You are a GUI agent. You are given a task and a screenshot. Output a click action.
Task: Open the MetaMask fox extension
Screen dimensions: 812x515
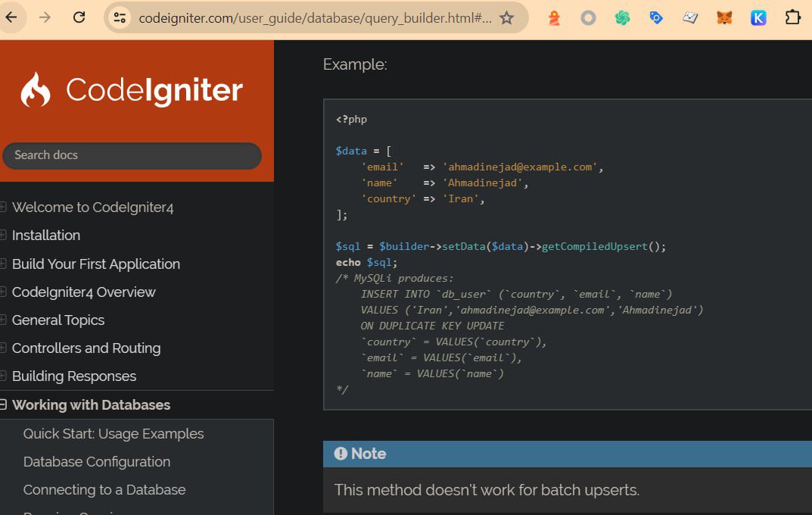tap(724, 18)
